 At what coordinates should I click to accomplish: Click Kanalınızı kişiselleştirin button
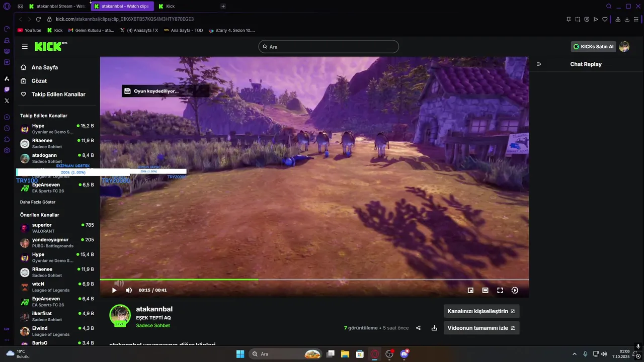coord(481,311)
